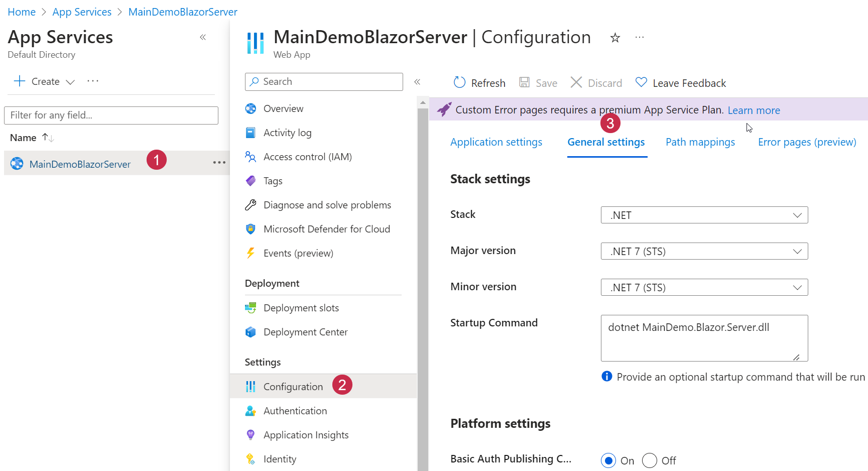Screen dimensions: 868x471
Task: Click the Microsoft Defender shield icon
Action: (x=251, y=229)
